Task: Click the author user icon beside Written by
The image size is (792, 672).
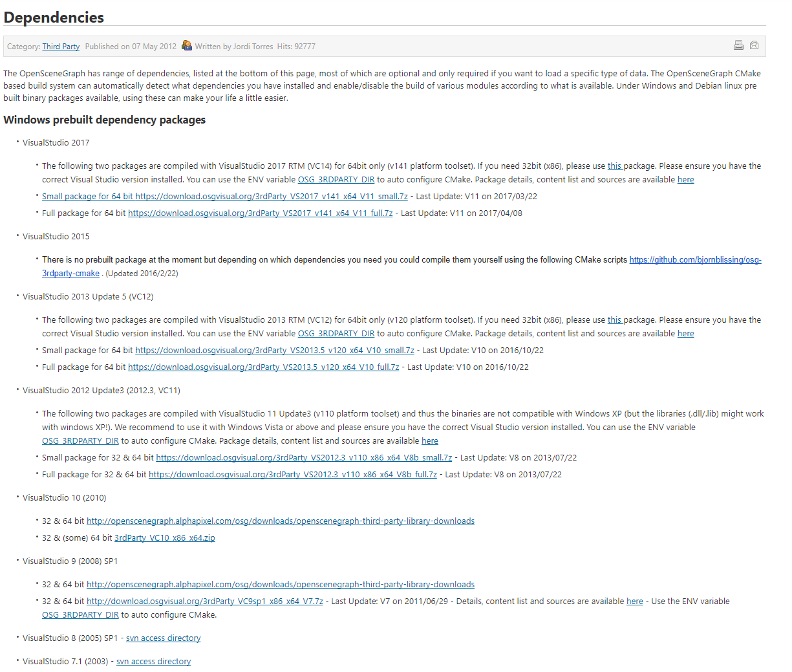Action: pyautogui.click(x=187, y=45)
